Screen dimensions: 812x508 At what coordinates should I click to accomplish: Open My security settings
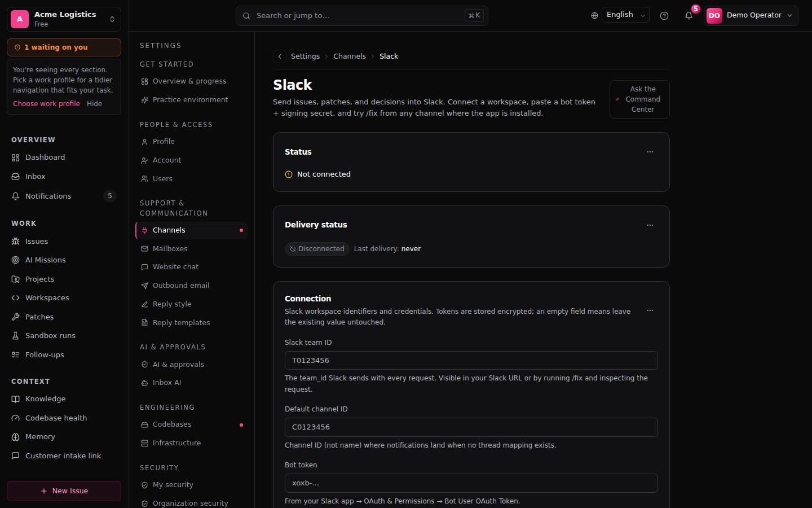pyautogui.click(x=191, y=485)
